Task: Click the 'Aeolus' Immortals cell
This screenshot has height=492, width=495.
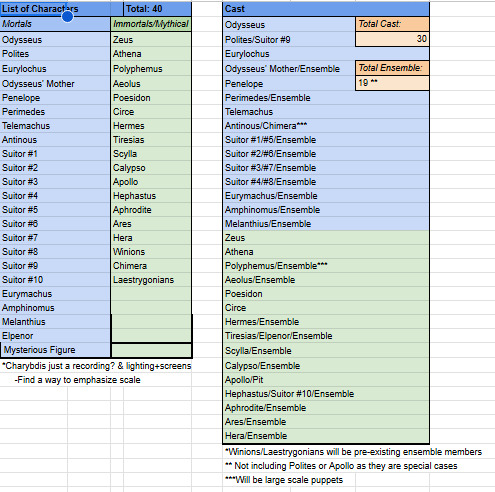Action: click(151, 84)
